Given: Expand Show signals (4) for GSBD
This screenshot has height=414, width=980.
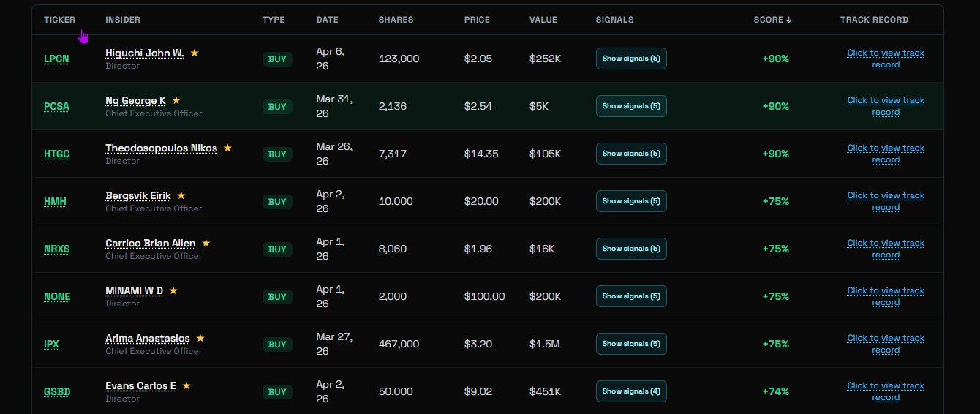Looking at the screenshot, I should (x=631, y=391).
